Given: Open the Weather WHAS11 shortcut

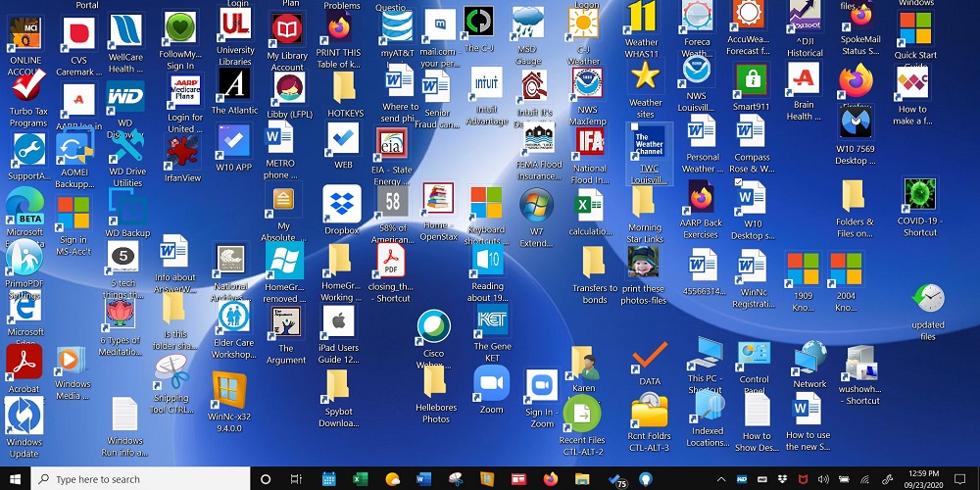Looking at the screenshot, I should (642, 18).
